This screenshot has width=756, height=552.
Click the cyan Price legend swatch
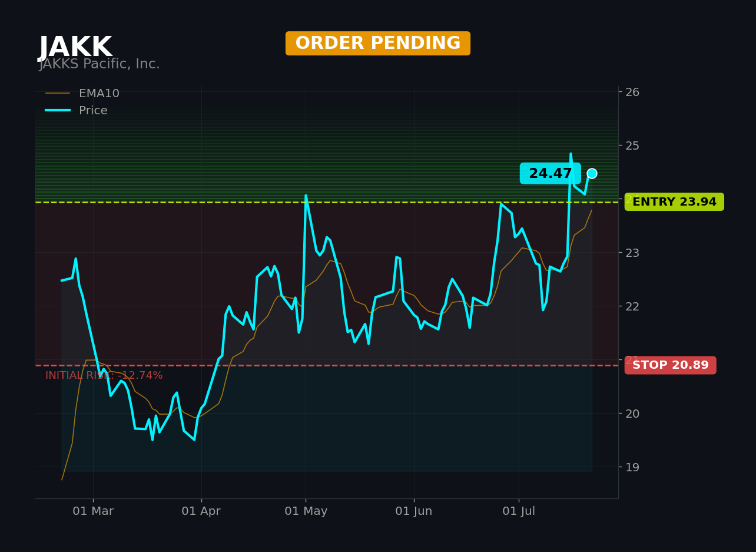[x=58, y=111]
